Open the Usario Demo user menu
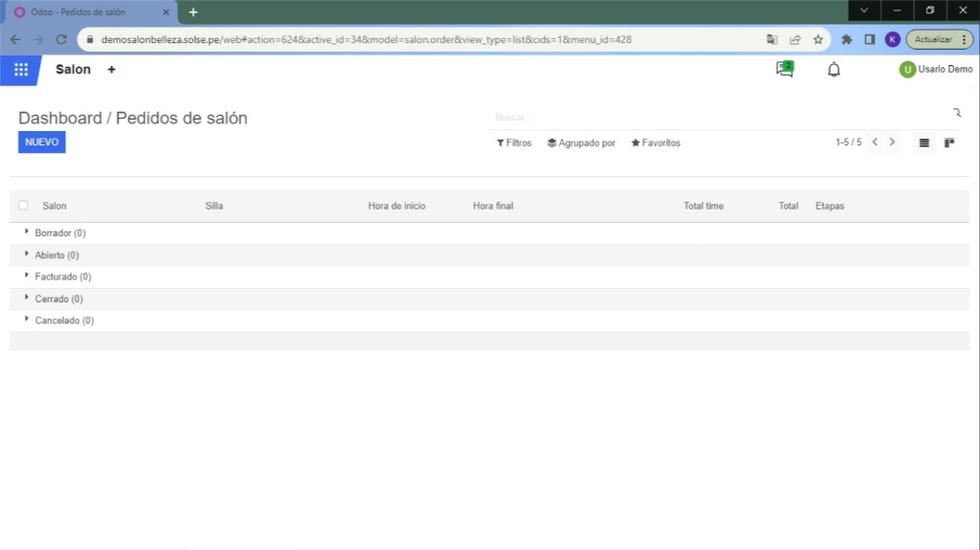 pos(935,70)
